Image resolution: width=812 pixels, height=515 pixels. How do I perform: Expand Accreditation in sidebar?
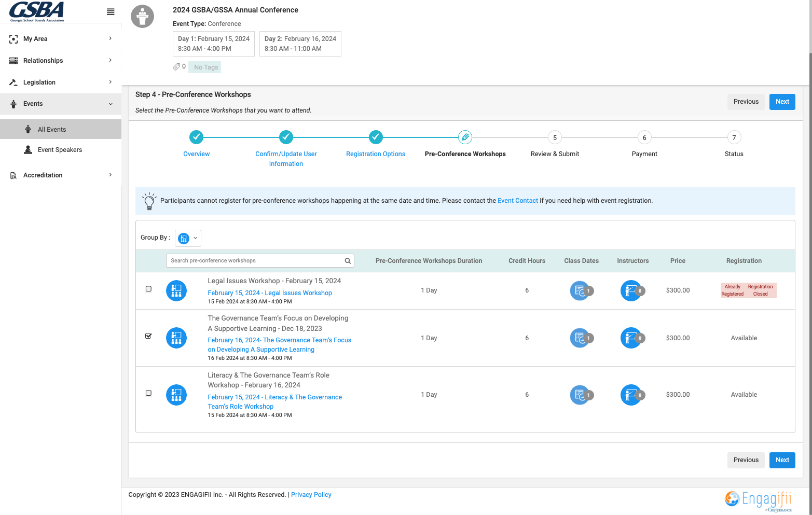click(x=61, y=175)
